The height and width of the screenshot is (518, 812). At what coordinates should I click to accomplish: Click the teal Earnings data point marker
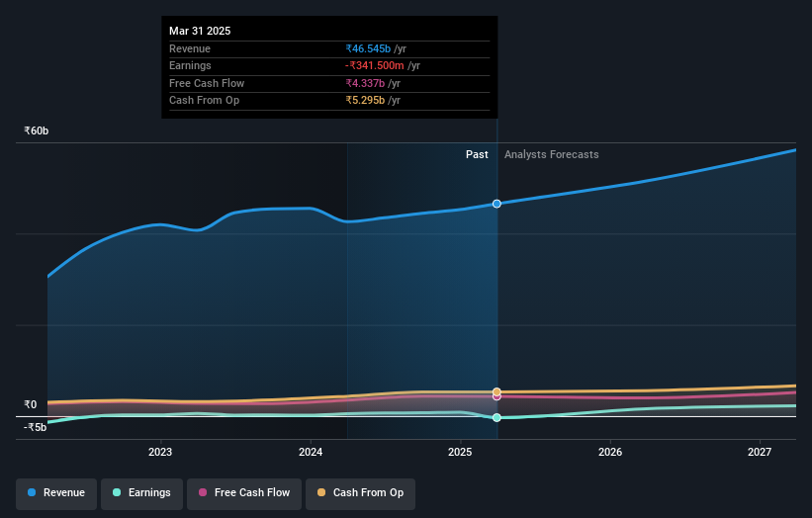pos(496,417)
